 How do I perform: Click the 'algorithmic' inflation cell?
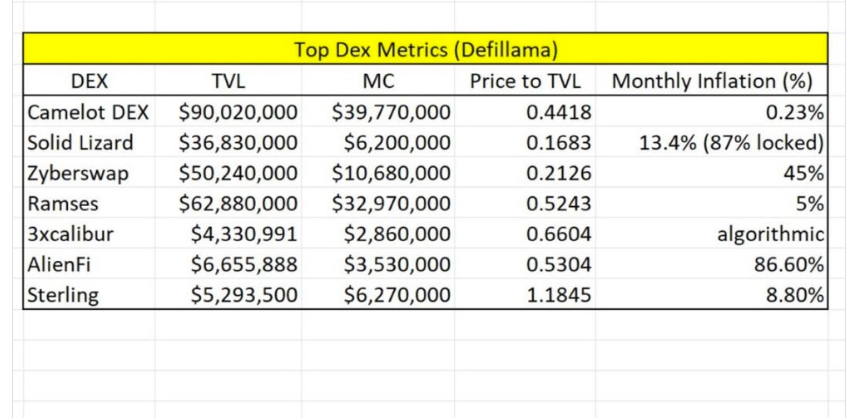711,234
